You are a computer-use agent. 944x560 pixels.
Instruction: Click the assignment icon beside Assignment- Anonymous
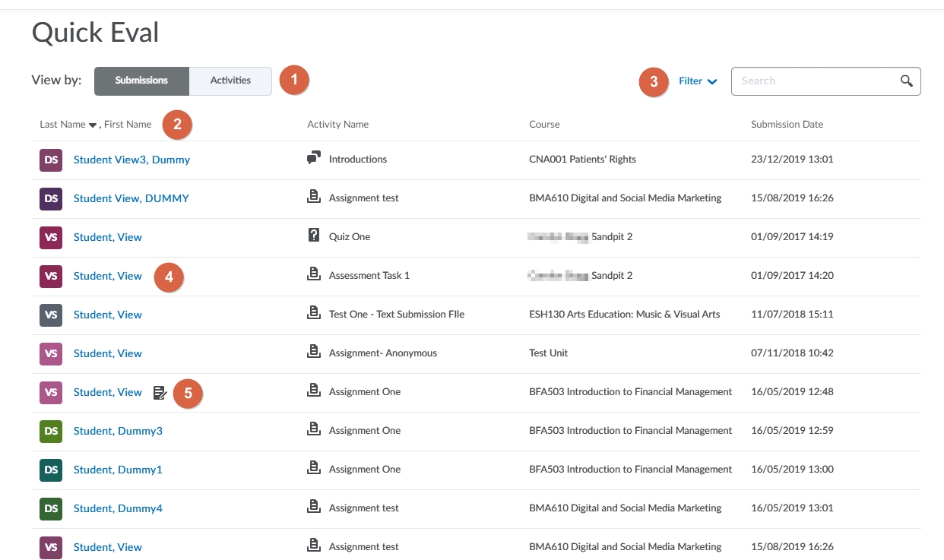tap(313, 352)
